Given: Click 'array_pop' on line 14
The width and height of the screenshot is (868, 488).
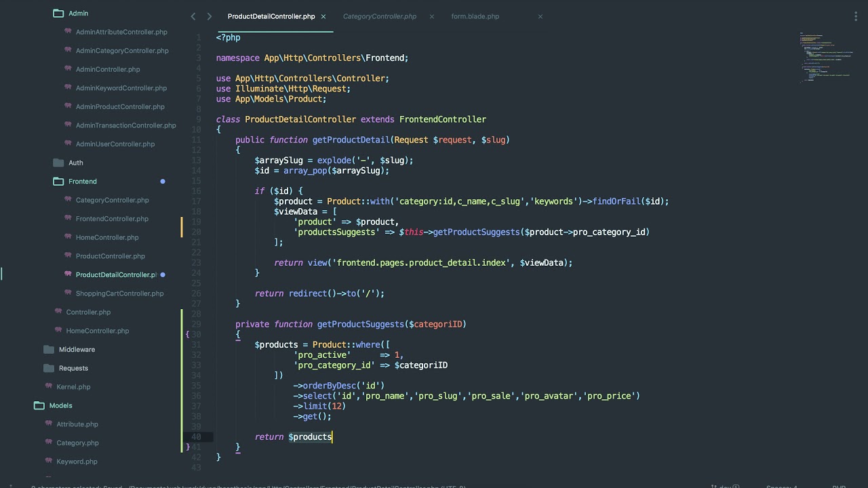Looking at the screenshot, I should click(x=305, y=171).
